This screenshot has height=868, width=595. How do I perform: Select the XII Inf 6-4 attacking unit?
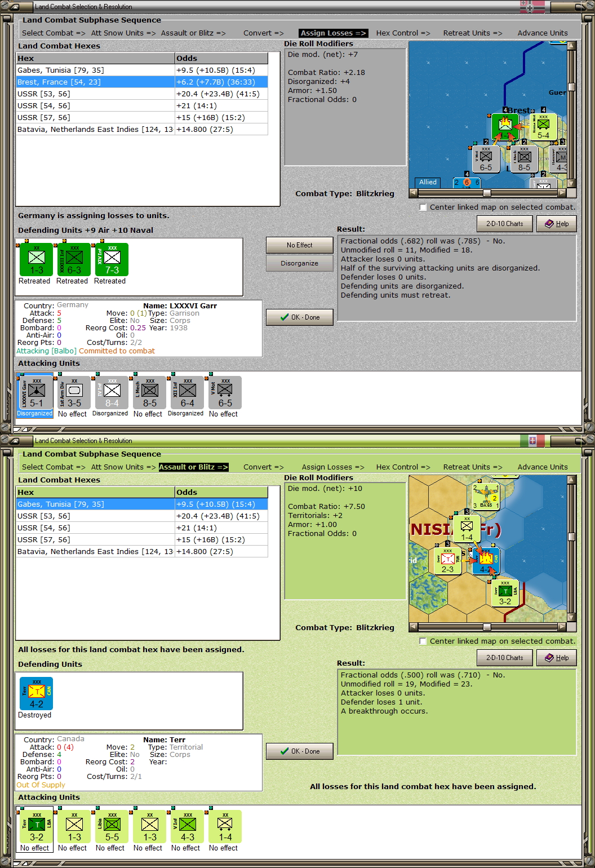point(188,392)
